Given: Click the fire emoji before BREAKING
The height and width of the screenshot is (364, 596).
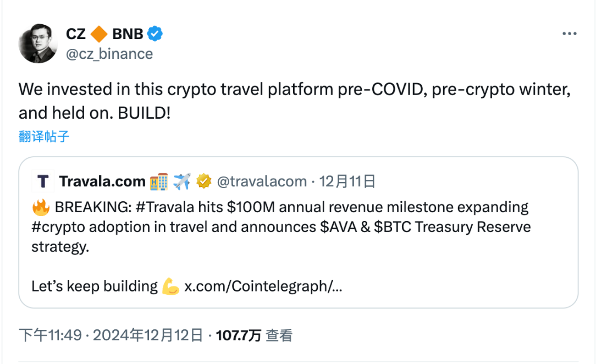Looking at the screenshot, I should click(x=41, y=208).
